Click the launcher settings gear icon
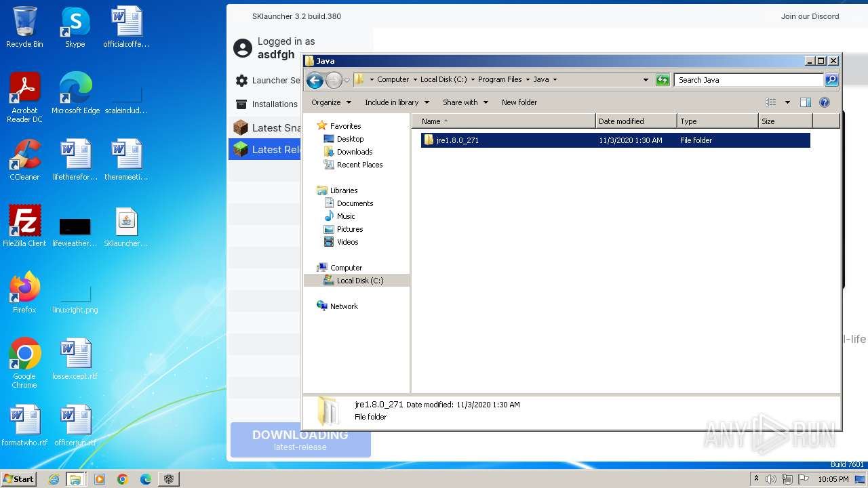868x488 pixels. [241, 81]
